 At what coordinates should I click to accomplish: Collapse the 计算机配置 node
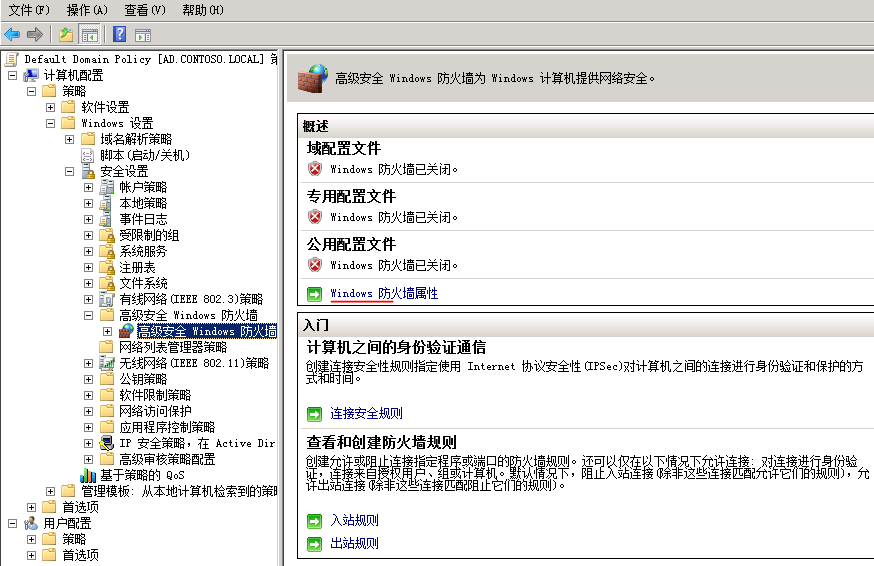point(13,75)
